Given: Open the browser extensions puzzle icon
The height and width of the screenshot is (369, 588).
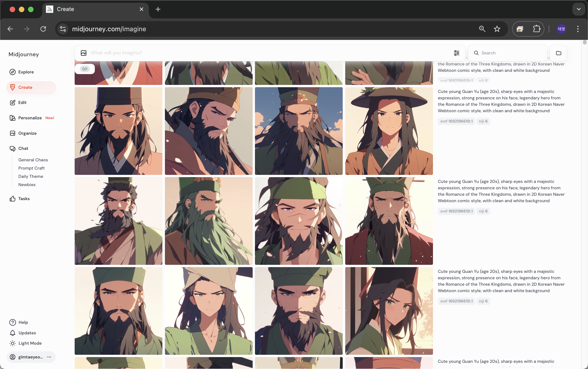Looking at the screenshot, I should pos(536,29).
